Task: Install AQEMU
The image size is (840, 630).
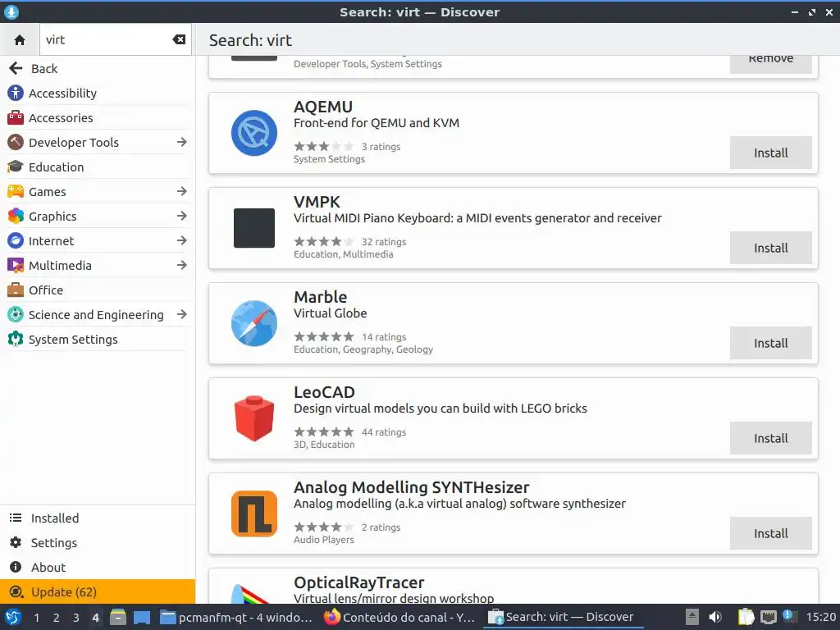Action: coord(770,153)
